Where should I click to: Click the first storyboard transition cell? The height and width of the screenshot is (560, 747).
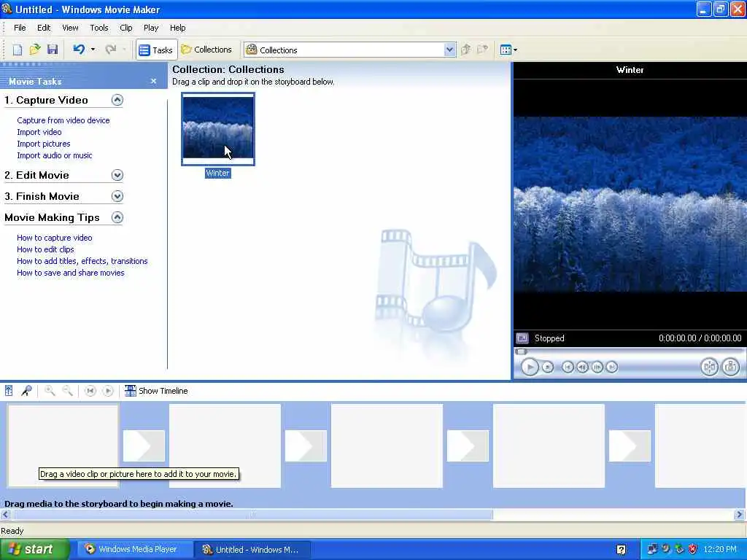(144, 446)
